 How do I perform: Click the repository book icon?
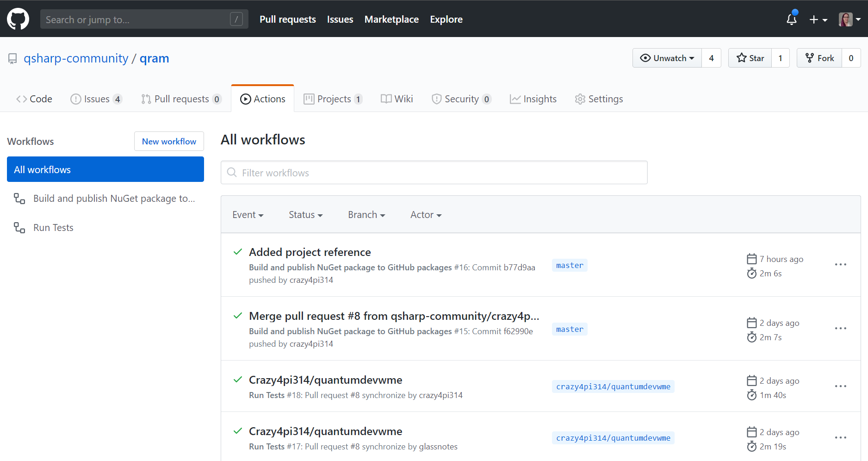12,59
